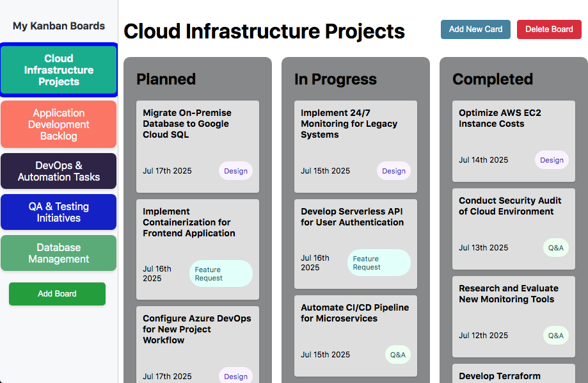Open the Migrate On-Premise Database card
Image resolution: width=588 pixels, height=383 pixels.
[198, 147]
